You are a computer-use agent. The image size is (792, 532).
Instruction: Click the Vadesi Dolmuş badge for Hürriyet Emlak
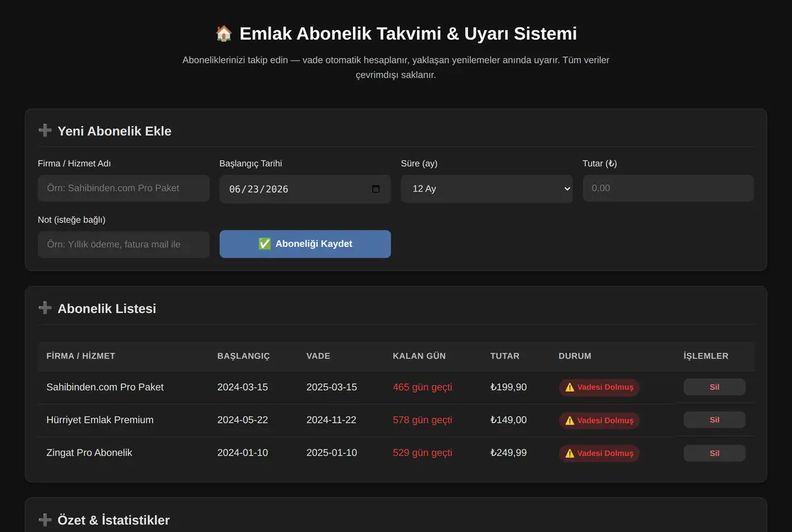(599, 420)
